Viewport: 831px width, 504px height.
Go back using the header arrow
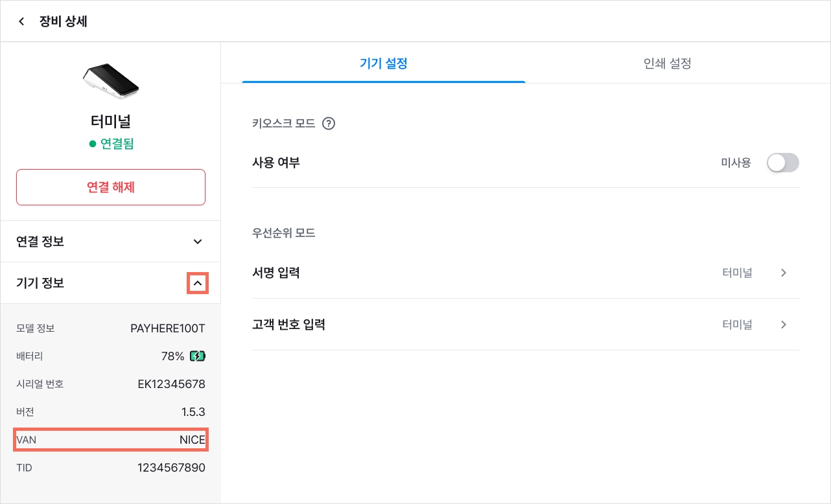(x=21, y=21)
